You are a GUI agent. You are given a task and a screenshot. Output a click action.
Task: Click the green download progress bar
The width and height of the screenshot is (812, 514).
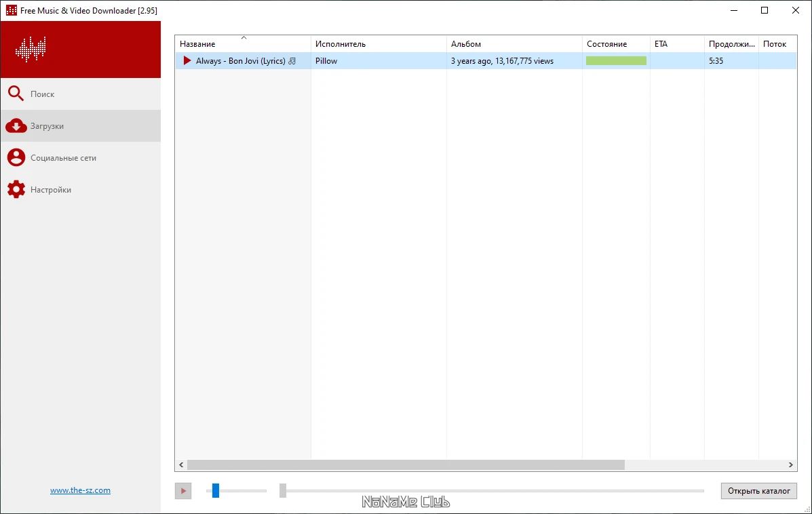(x=616, y=60)
